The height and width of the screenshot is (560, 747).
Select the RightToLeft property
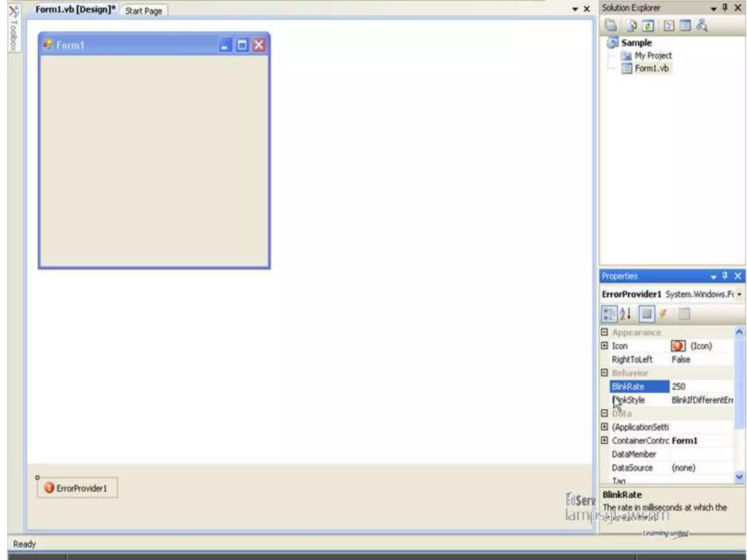click(639, 359)
